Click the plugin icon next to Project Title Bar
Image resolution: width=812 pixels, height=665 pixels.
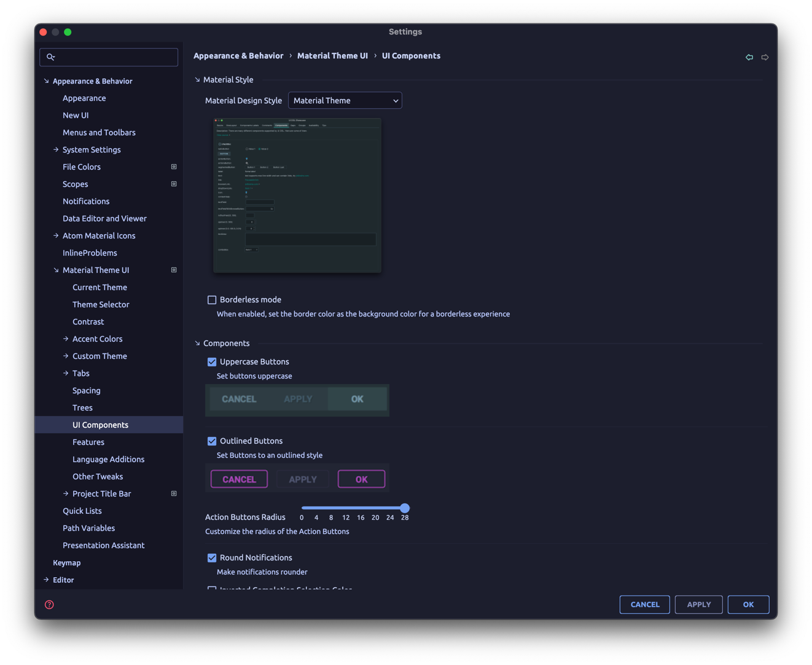point(173,494)
